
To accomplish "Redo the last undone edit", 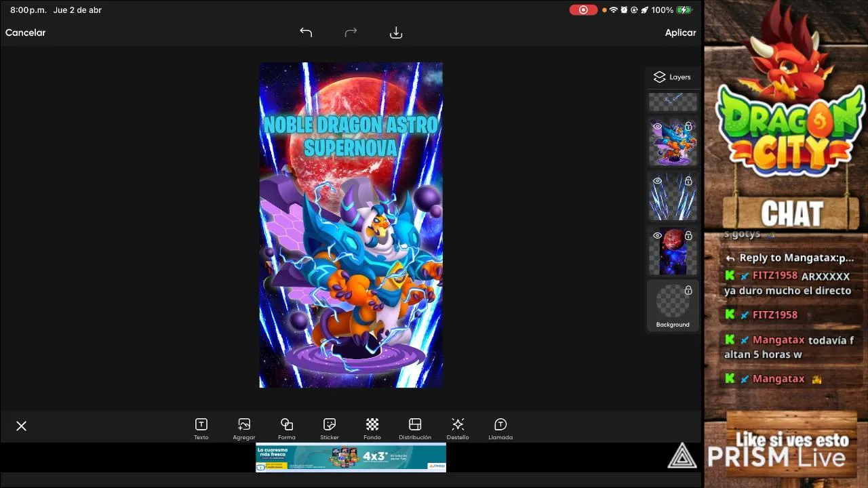I will [351, 33].
